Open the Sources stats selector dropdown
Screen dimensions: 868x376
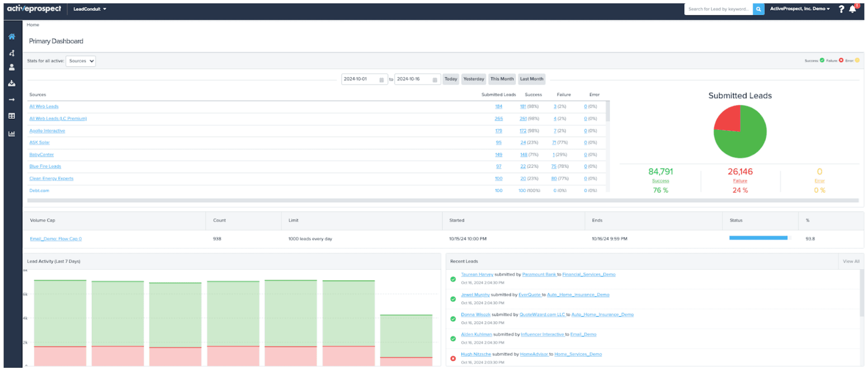pos(80,61)
